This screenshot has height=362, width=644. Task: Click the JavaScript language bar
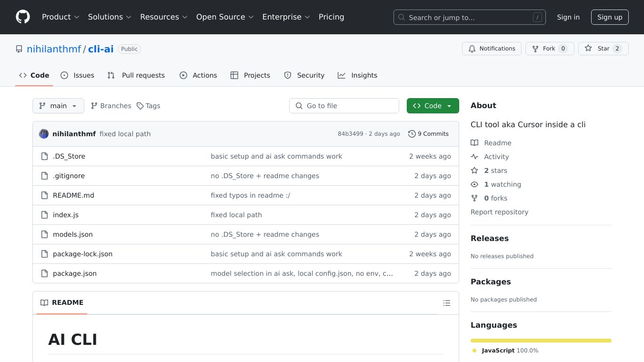[x=541, y=341]
